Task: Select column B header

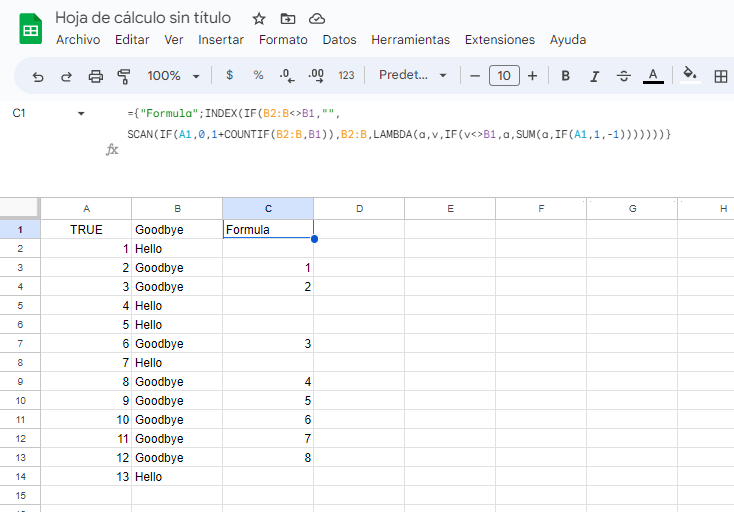Action: (x=177, y=209)
